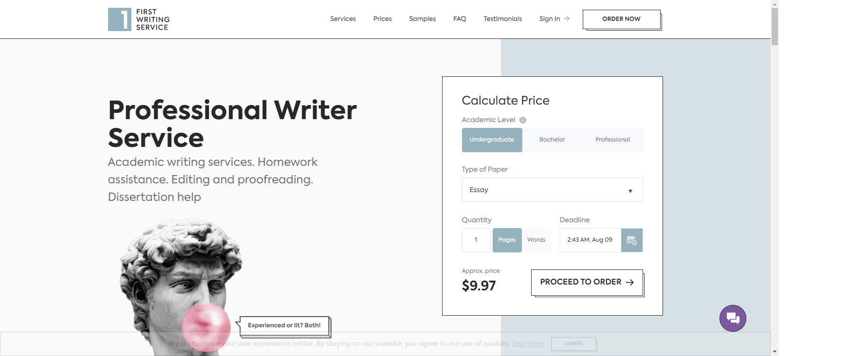Open the deadline calendar picker icon
This screenshot has width=868, height=356.
tap(632, 240)
